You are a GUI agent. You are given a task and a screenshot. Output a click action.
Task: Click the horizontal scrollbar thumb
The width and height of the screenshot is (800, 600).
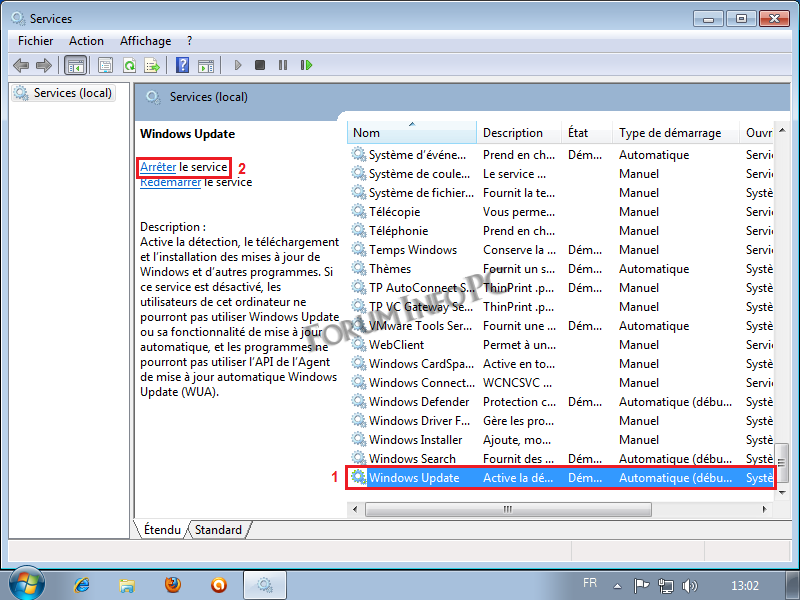coord(508,509)
